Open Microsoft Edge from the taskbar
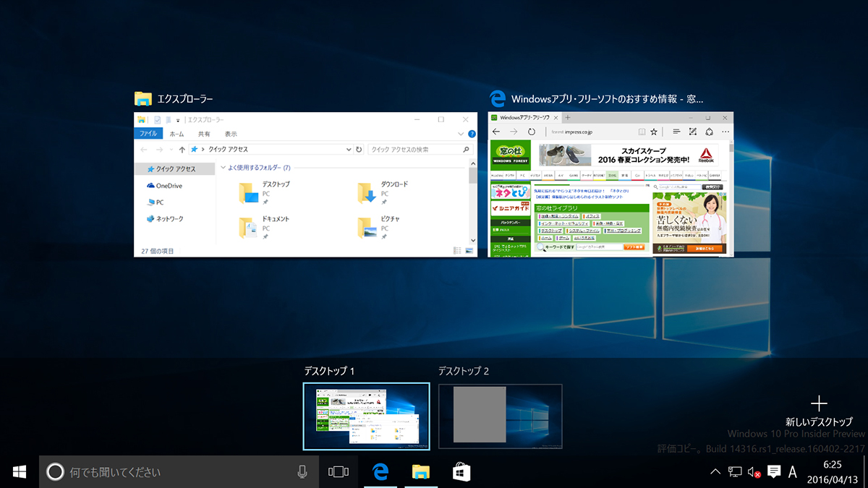Screen dimensions: 868x488 [x=380, y=472]
